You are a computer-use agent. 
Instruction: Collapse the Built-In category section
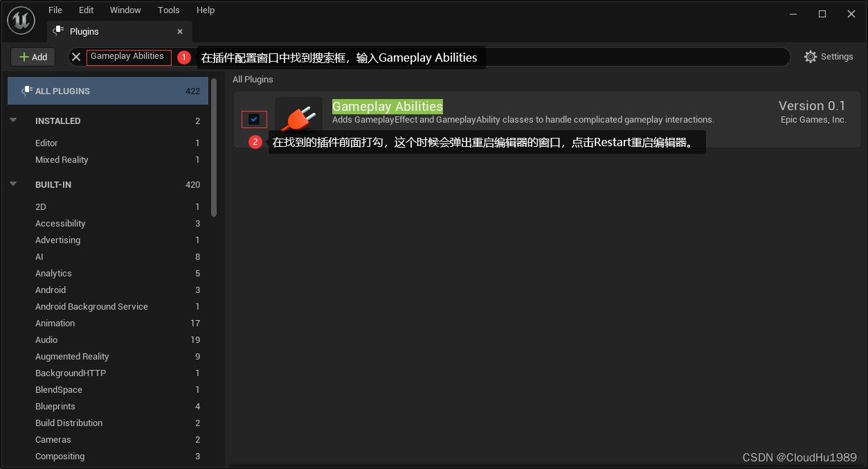coord(13,184)
